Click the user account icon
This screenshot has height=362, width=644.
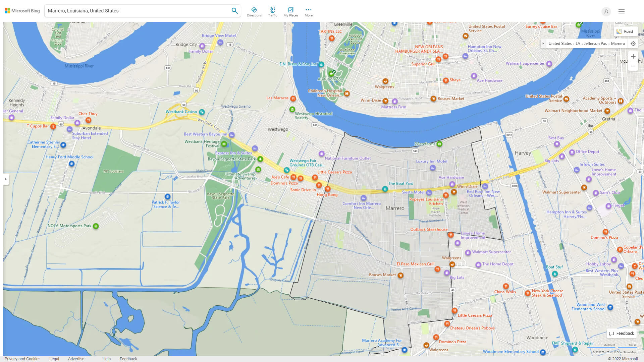(x=606, y=11)
